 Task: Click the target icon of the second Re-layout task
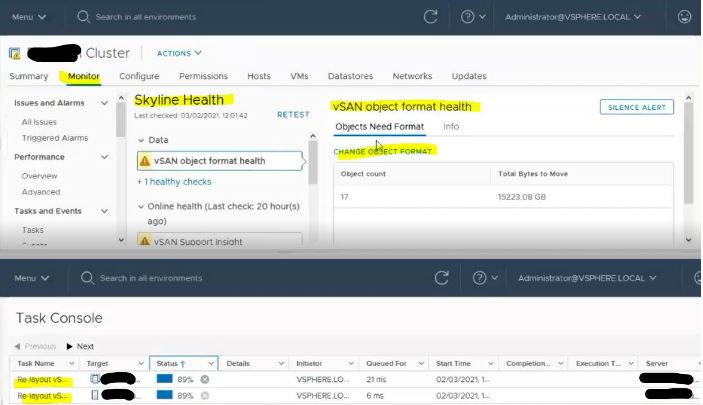(95, 395)
